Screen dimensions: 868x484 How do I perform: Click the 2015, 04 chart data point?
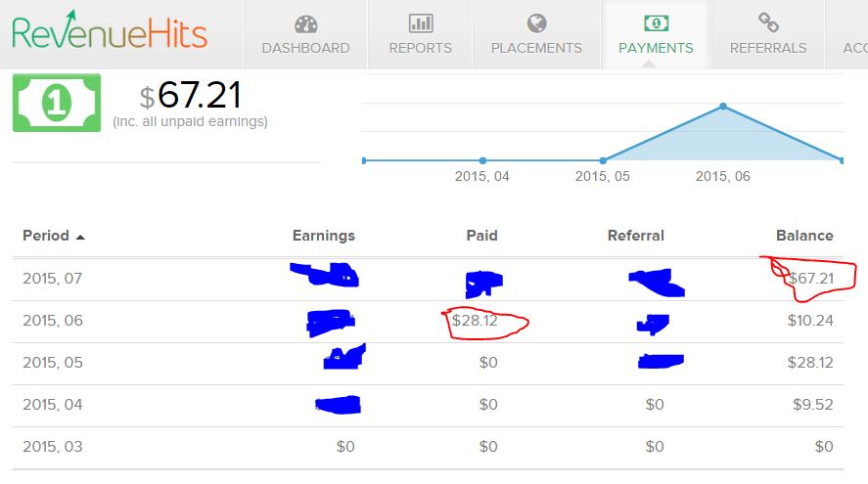point(483,160)
